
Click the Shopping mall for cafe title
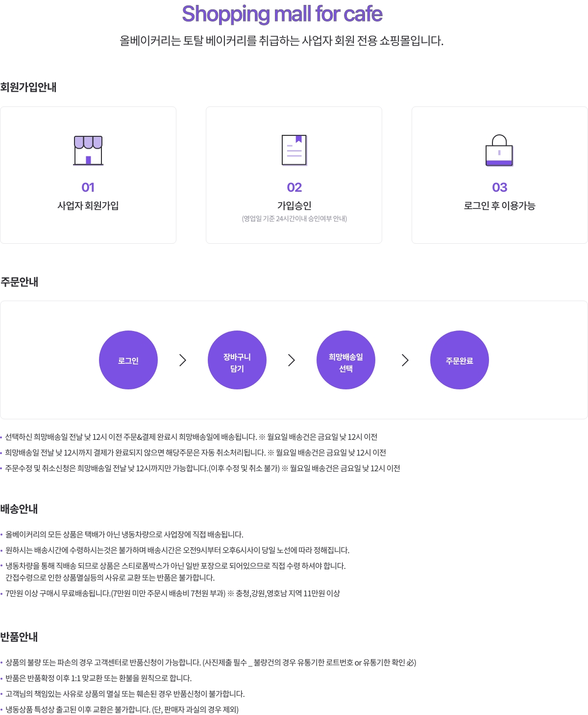click(282, 14)
